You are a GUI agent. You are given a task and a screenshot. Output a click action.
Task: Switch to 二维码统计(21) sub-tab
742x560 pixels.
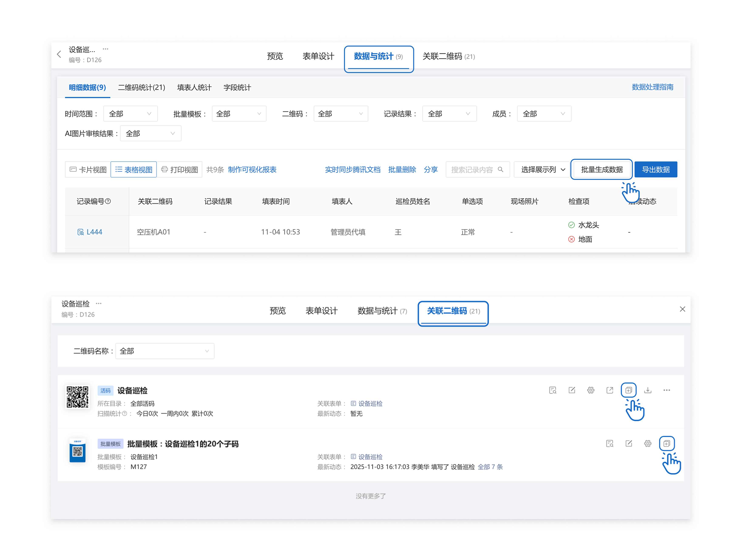142,88
